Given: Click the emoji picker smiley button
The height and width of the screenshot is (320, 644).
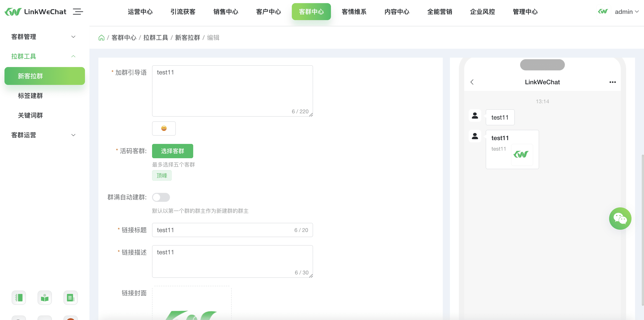Looking at the screenshot, I should 164,128.
